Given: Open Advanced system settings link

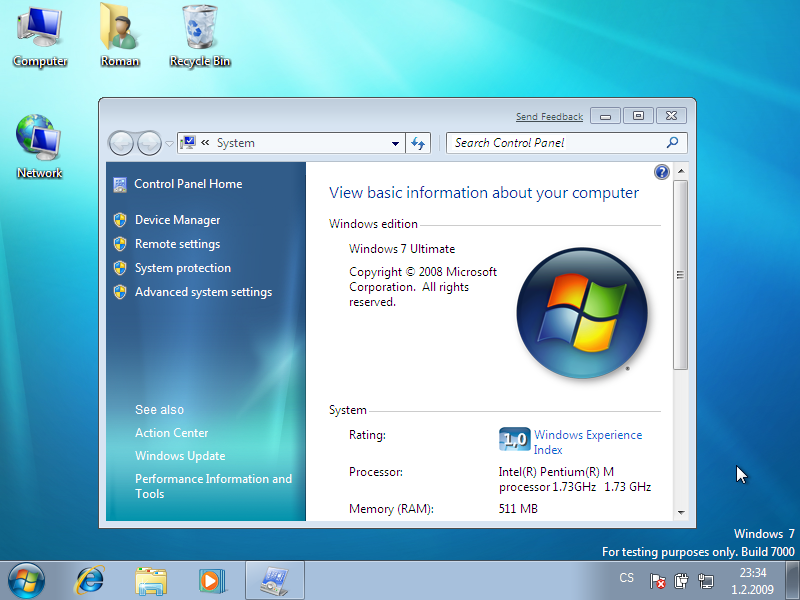Looking at the screenshot, I should click(x=203, y=292).
